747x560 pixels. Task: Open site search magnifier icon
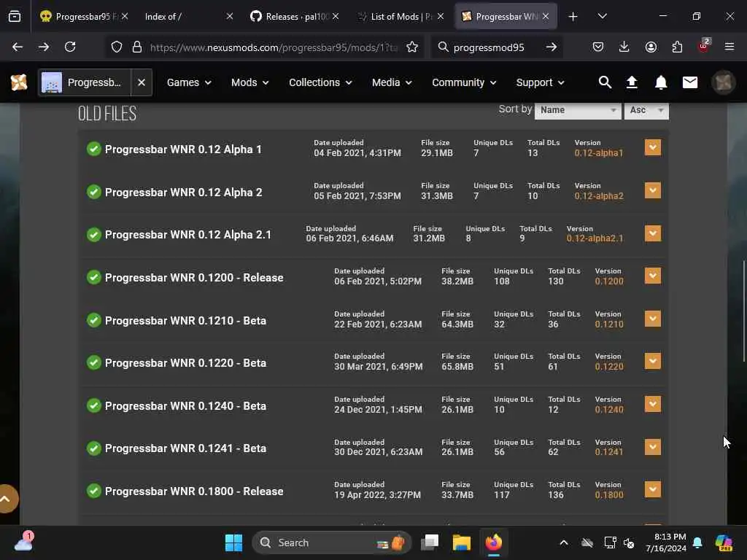click(x=605, y=82)
